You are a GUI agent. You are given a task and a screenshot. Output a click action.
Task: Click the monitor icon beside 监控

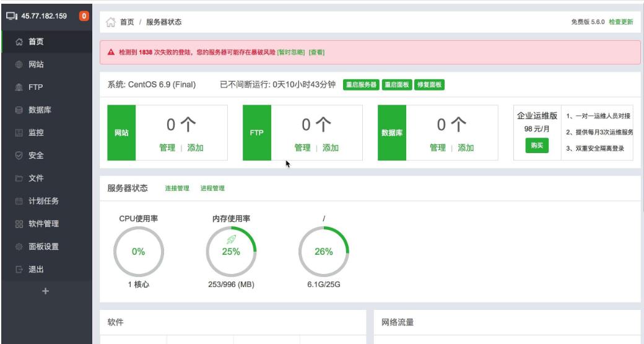pyautogui.click(x=19, y=133)
